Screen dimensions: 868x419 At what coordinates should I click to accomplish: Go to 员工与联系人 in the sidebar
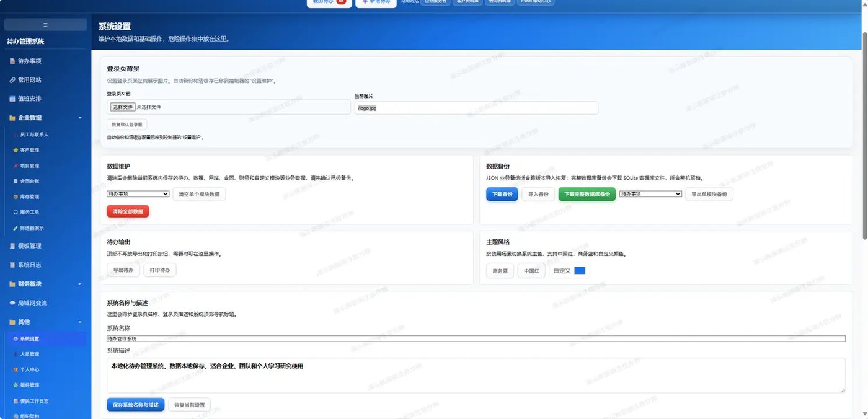(x=34, y=134)
